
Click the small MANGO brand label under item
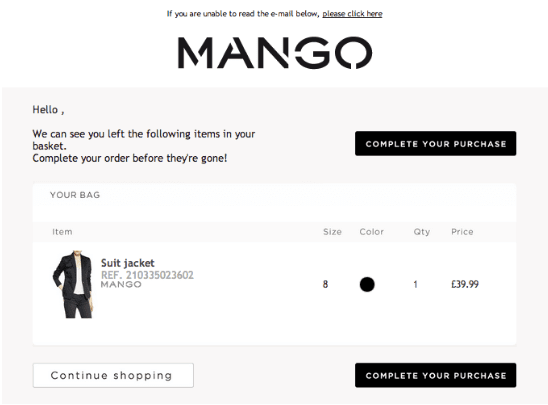point(121,284)
